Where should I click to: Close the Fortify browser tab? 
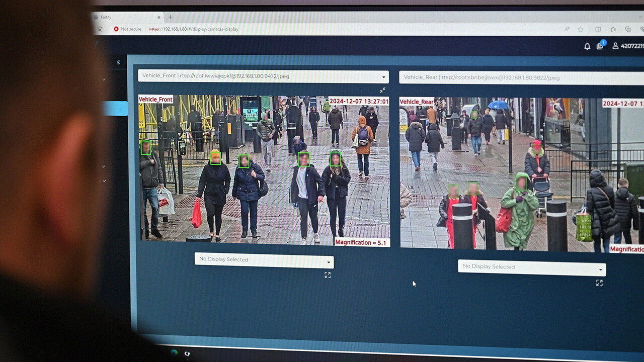click(x=159, y=17)
